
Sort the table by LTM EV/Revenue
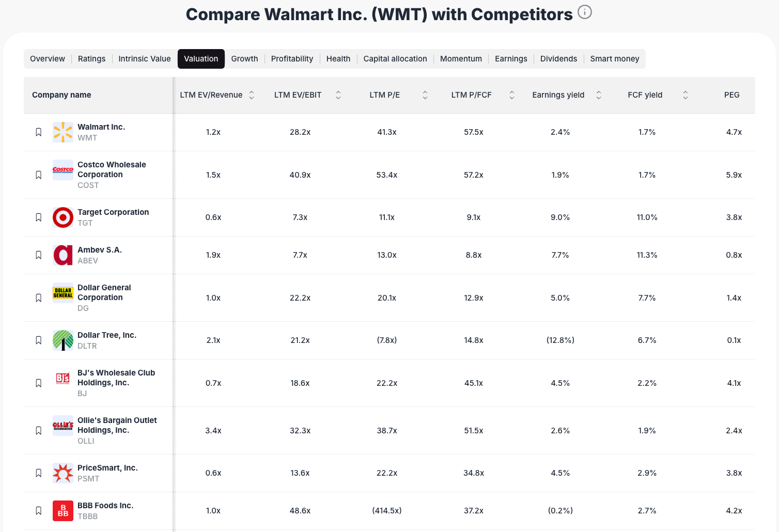(252, 95)
